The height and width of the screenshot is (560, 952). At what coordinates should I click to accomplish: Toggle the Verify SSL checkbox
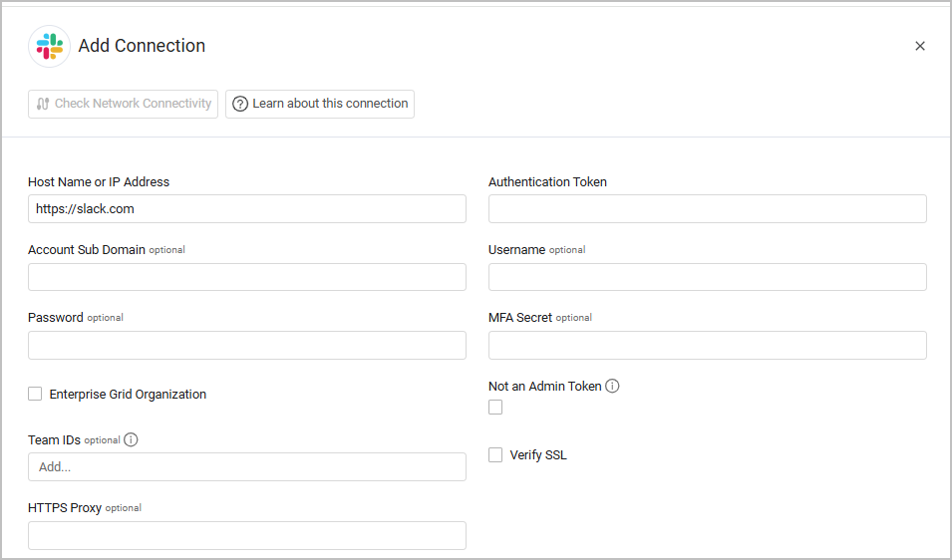pyautogui.click(x=495, y=454)
